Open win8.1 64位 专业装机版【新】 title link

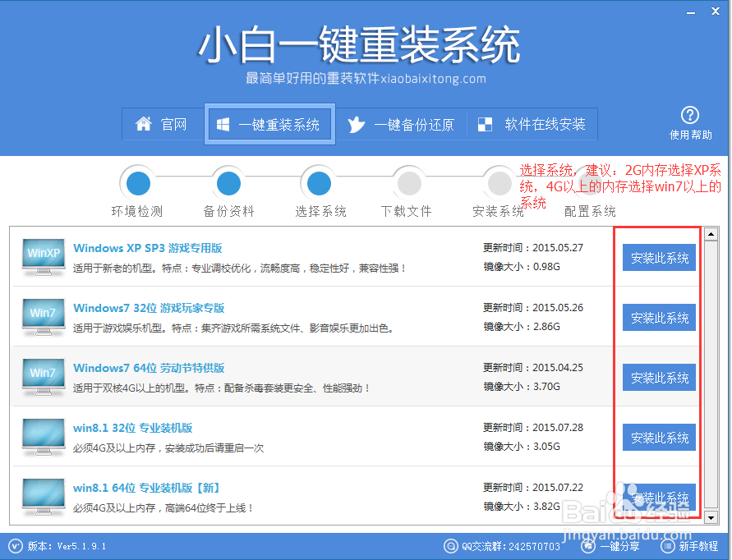(x=146, y=488)
